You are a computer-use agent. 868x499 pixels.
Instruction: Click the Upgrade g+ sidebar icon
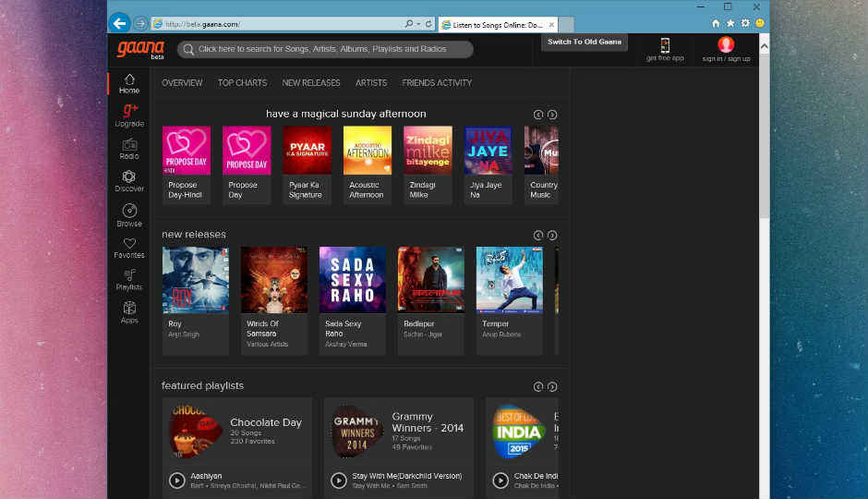pyautogui.click(x=129, y=110)
